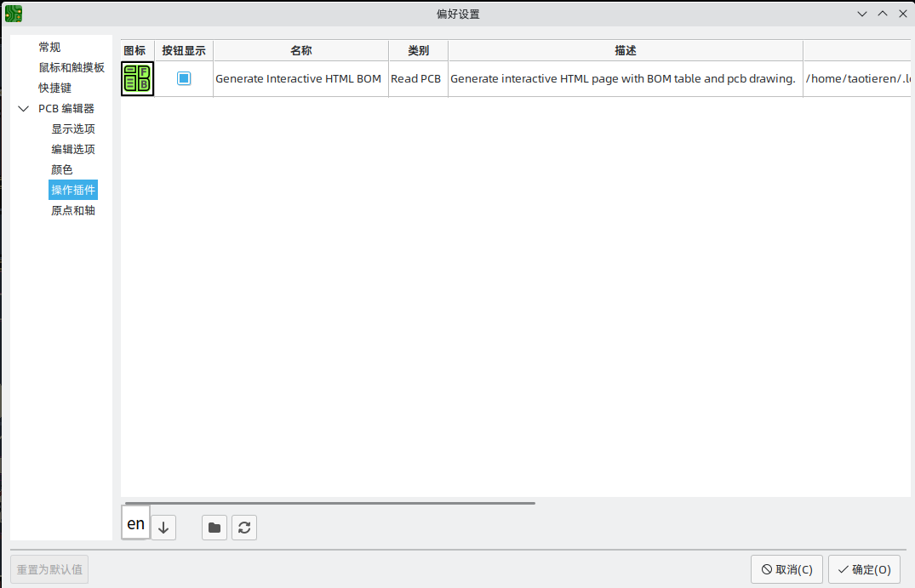
Task: Move the plugin down using the arrow icon
Action: [x=163, y=527]
